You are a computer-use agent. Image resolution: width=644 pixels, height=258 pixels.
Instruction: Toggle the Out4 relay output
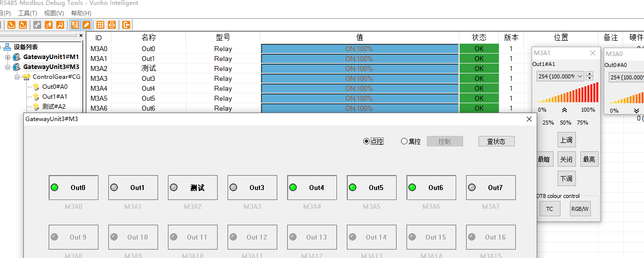(x=312, y=188)
